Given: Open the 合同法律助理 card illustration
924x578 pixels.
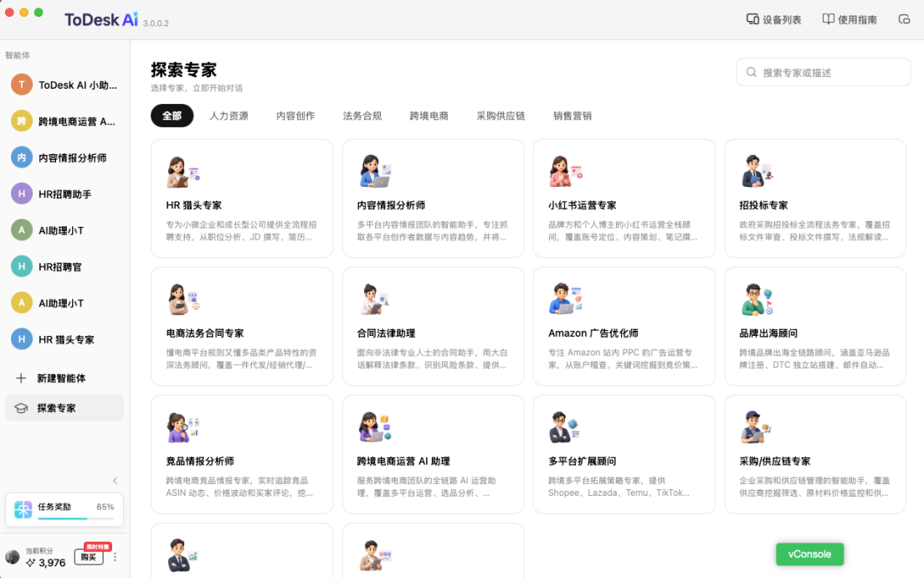Looking at the screenshot, I should click(375, 299).
